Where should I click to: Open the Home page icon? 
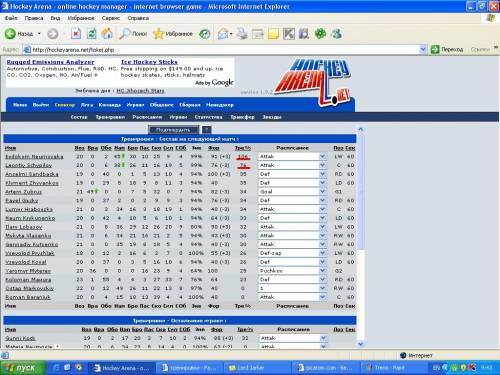pyautogui.click(x=107, y=34)
